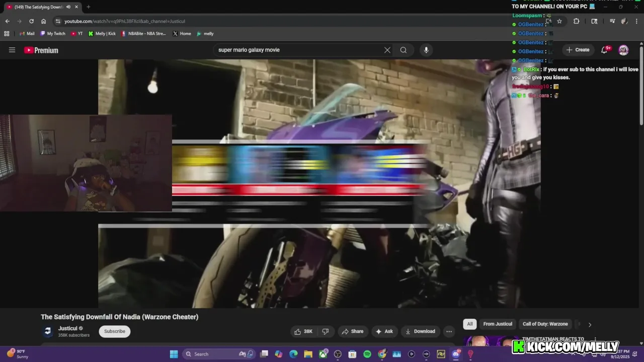
Task: Open Xbox app from taskbar
Action: click(323, 354)
